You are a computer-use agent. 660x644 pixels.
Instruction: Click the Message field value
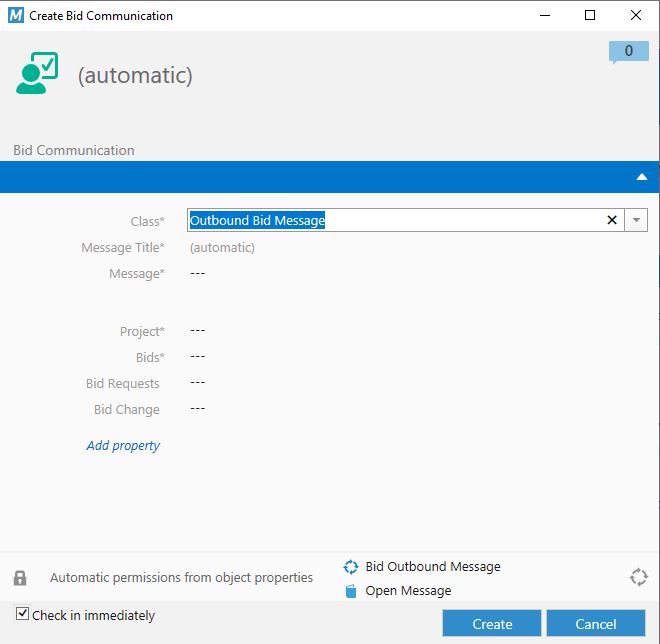[197, 273]
